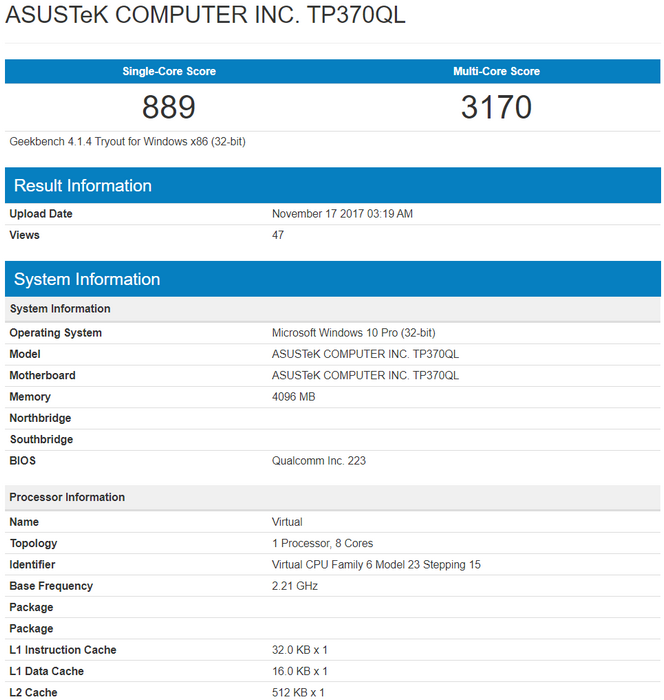Viewport: 664px width, 700px height.
Task: Click the Processor Information subheader
Action: click(x=333, y=498)
